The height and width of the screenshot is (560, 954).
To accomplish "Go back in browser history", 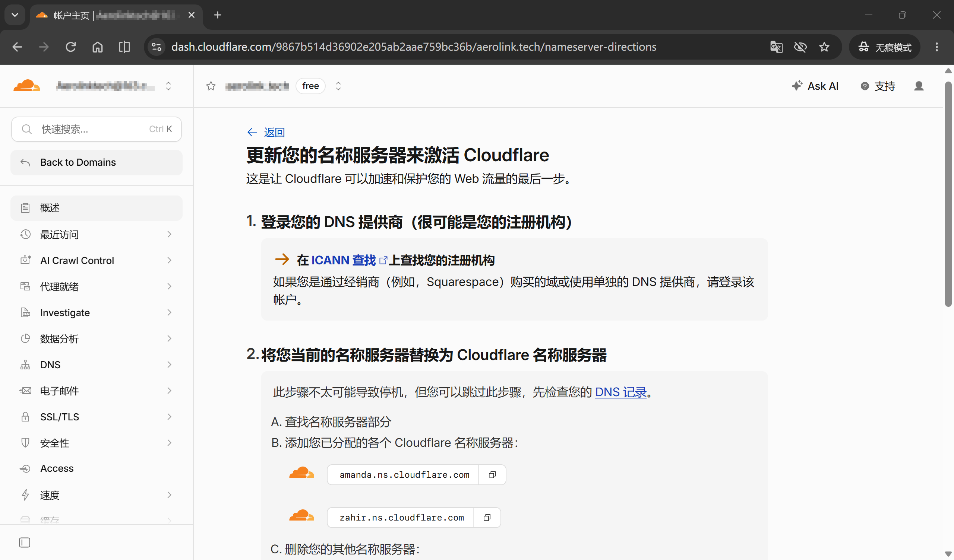I will (18, 47).
